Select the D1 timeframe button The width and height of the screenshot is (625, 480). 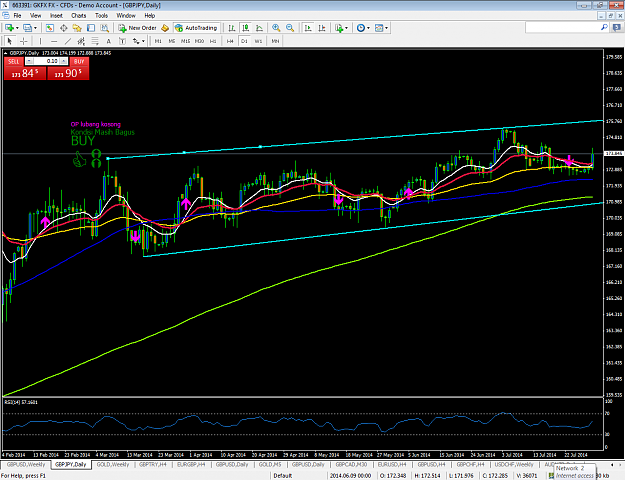(x=244, y=41)
